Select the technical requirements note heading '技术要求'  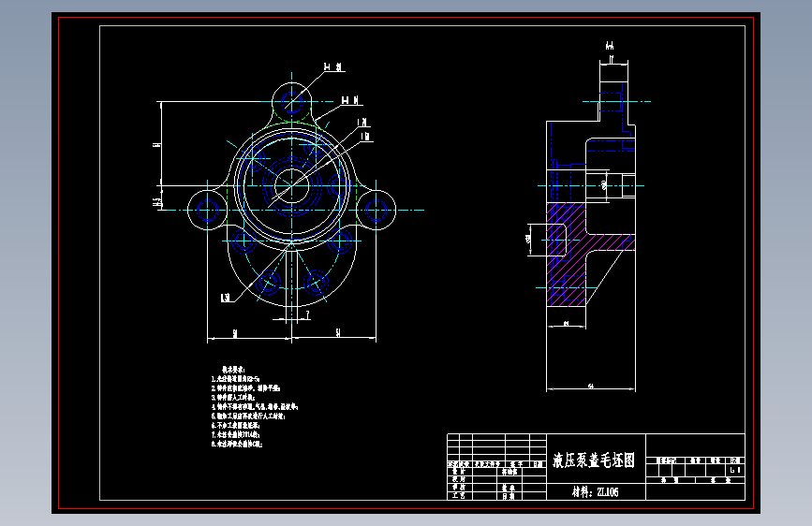click(x=233, y=370)
